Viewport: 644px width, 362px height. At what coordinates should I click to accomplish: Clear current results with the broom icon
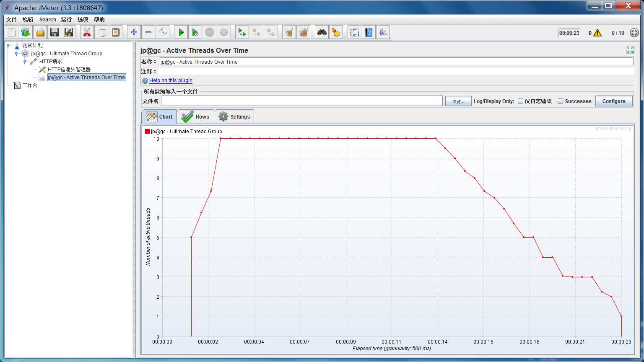pyautogui.click(x=289, y=32)
